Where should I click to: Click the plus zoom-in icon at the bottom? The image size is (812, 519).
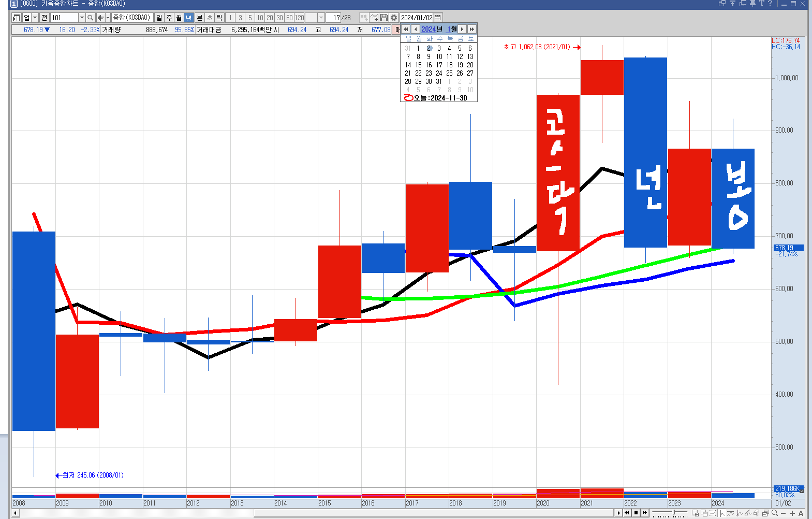click(x=792, y=513)
